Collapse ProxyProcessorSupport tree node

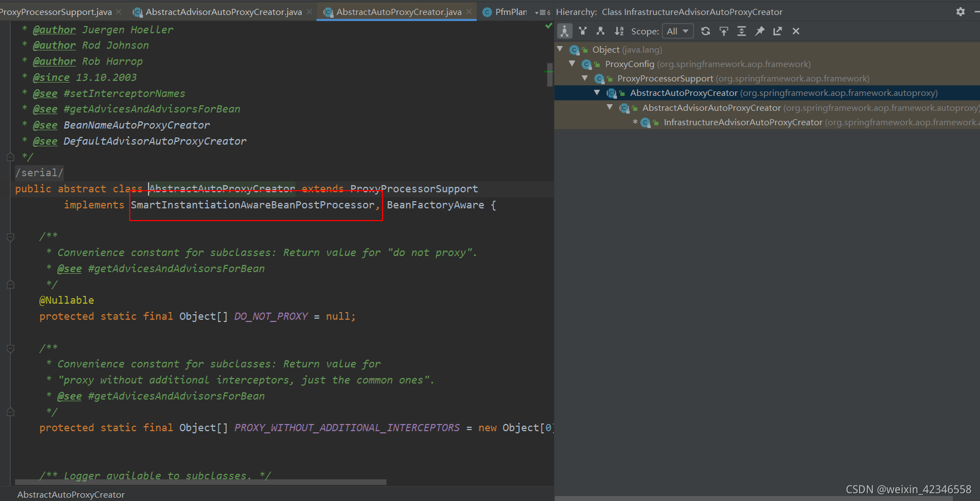tap(585, 78)
